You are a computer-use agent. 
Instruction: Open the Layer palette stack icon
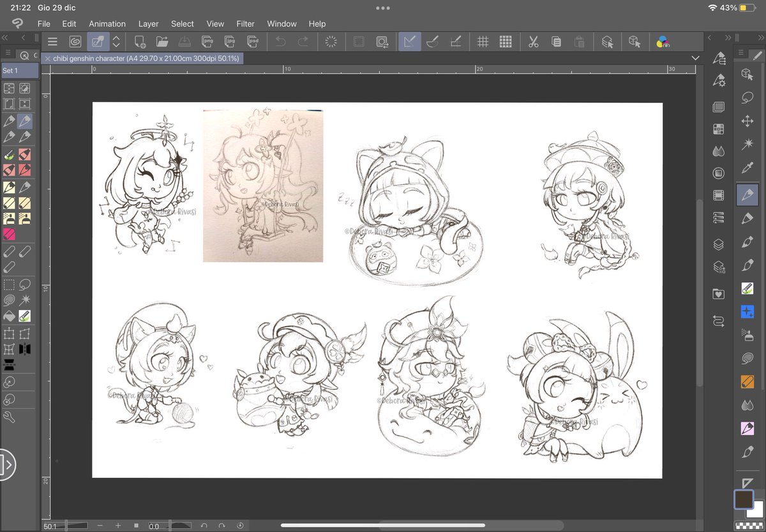[719, 244]
